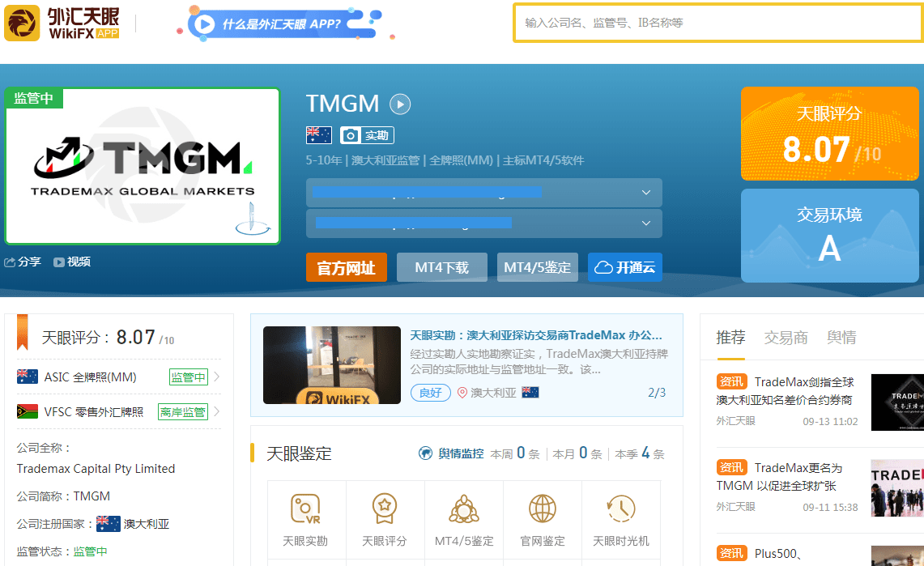Open the 天眼时光机 clock icon
This screenshot has height=566, width=924.
tap(620, 509)
